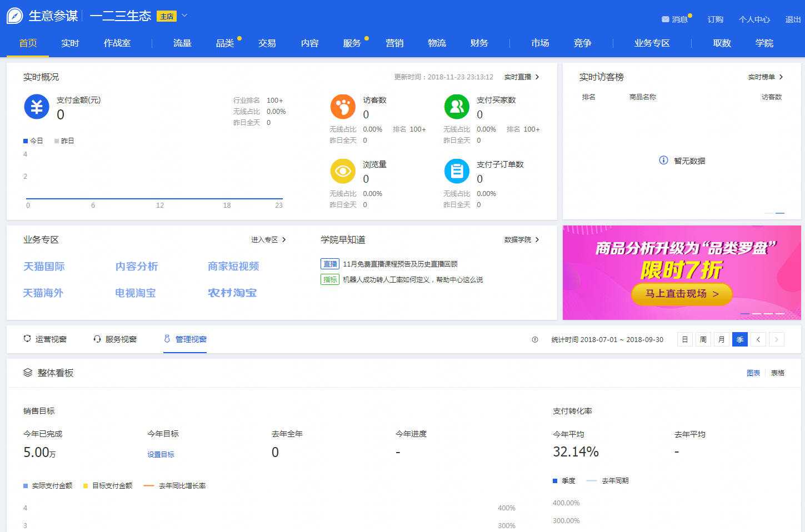
Task: Open the 服务 nav tab
Action: 352,43
